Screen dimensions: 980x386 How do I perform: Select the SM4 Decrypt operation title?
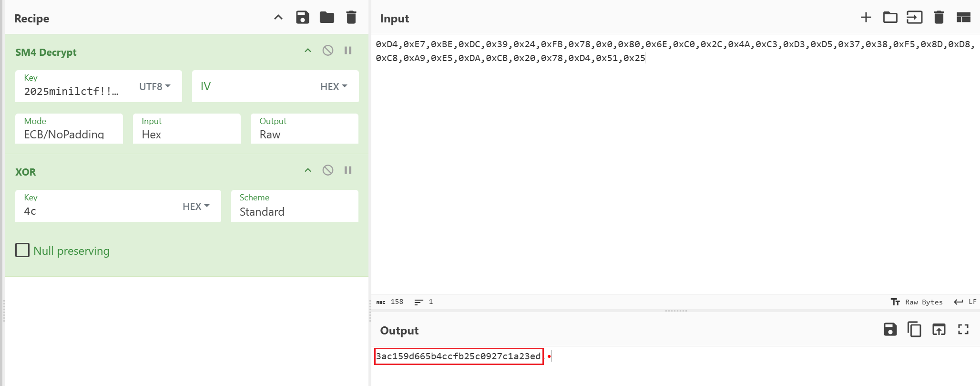(x=46, y=52)
